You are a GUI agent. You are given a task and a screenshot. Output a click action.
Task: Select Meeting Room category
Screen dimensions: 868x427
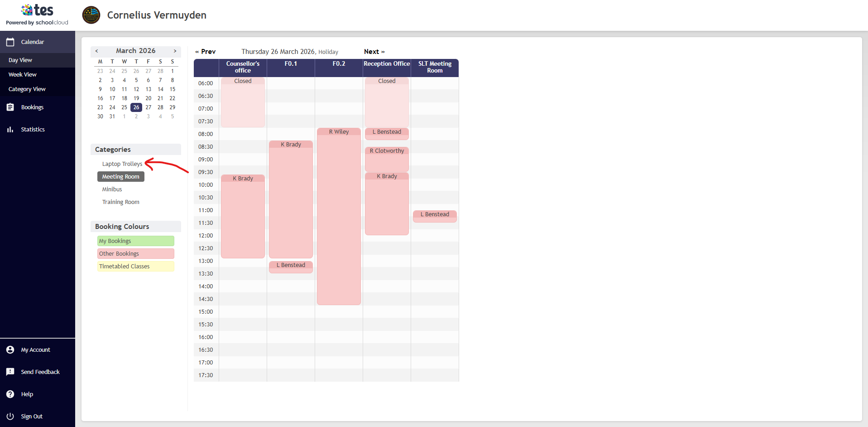[x=121, y=177]
